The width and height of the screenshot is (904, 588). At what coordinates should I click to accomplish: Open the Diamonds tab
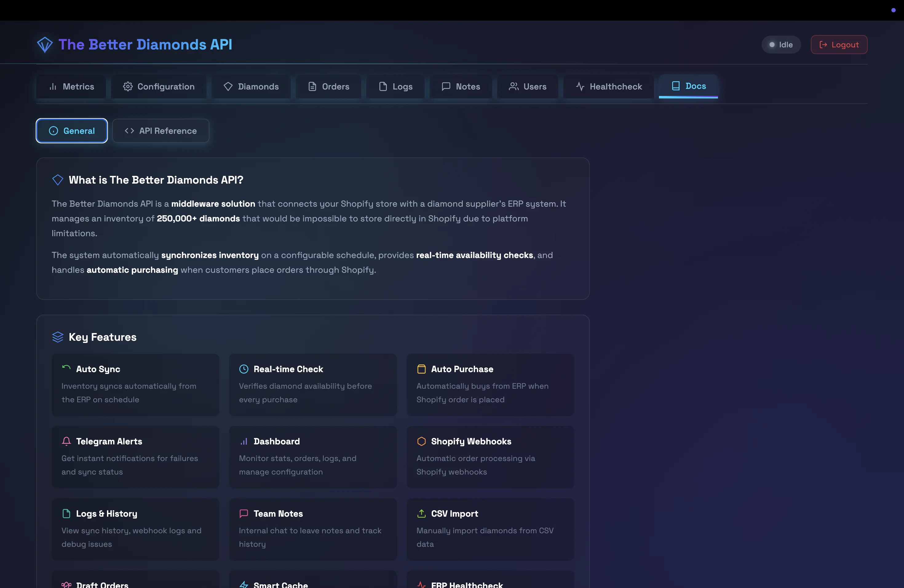click(x=251, y=87)
